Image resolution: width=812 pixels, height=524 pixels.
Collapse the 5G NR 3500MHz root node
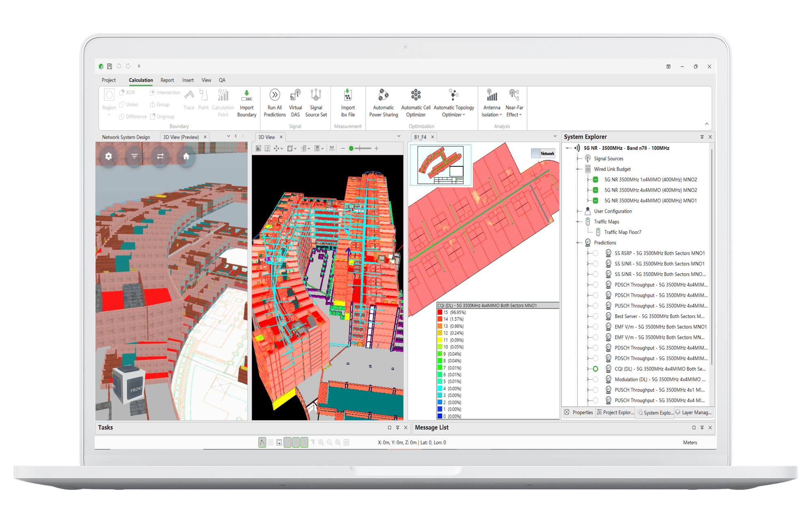pyautogui.click(x=568, y=148)
